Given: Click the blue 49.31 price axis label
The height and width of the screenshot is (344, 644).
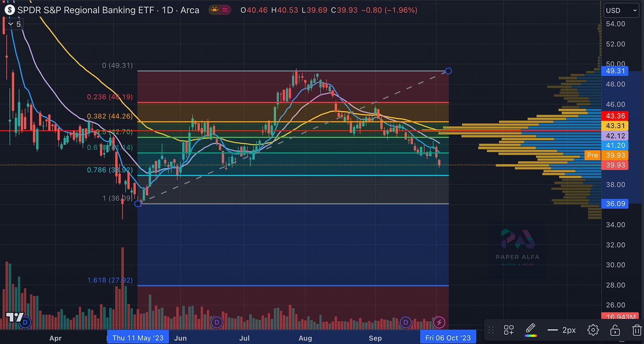Looking at the screenshot, I should point(615,70).
